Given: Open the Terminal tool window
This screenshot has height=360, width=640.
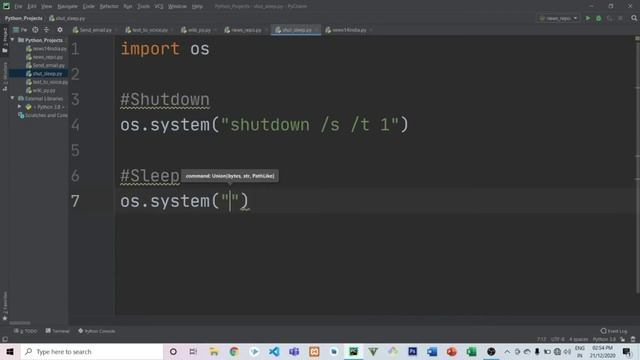Looking at the screenshot, I should (58, 331).
